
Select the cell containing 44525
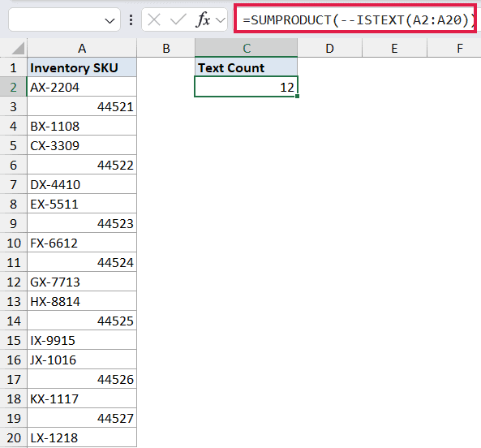(x=82, y=321)
